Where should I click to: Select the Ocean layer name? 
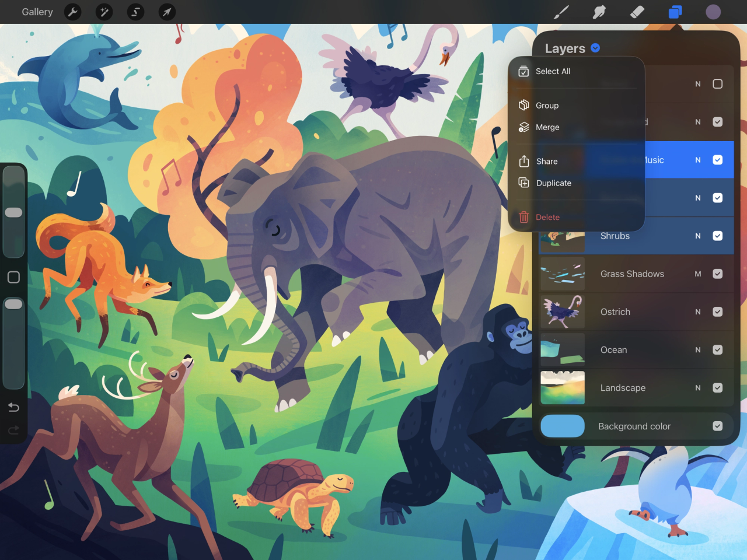(x=614, y=349)
